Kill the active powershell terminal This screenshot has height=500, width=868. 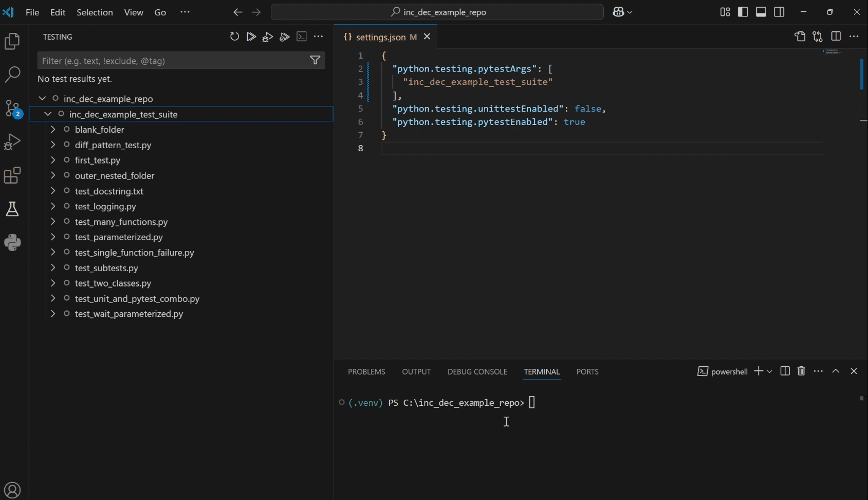click(x=802, y=371)
